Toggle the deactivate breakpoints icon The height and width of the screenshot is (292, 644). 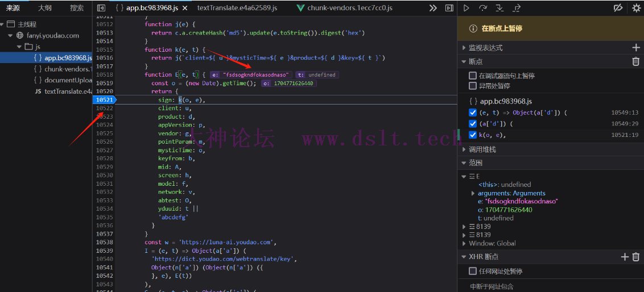(618, 9)
